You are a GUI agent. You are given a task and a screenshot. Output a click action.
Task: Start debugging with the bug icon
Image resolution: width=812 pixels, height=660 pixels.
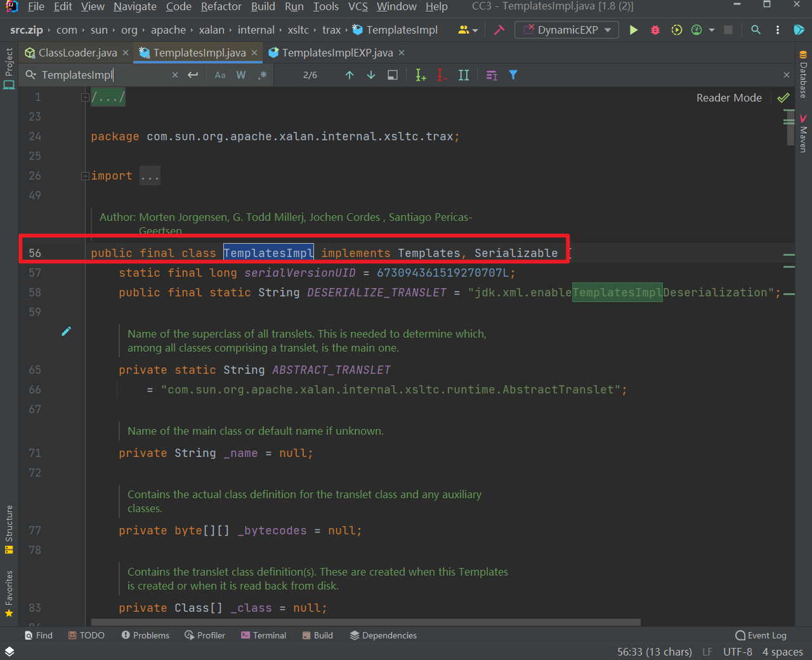pyautogui.click(x=655, y=30)
